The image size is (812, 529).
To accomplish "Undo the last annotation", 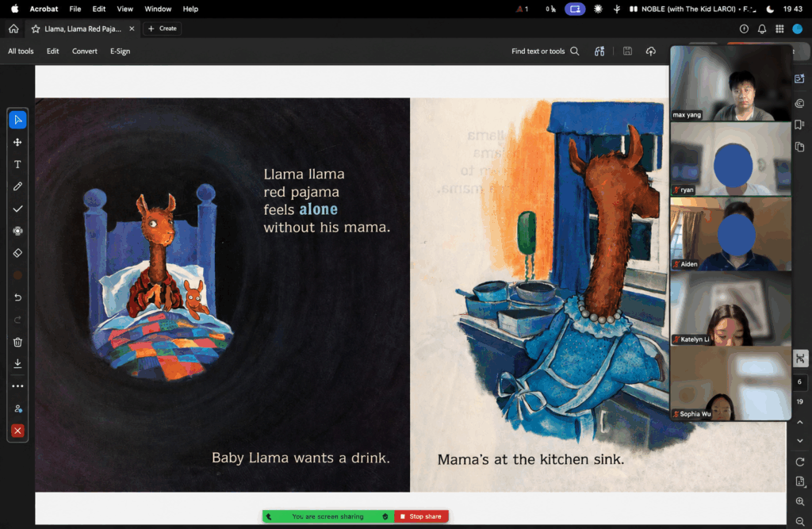I will point(17,297).
